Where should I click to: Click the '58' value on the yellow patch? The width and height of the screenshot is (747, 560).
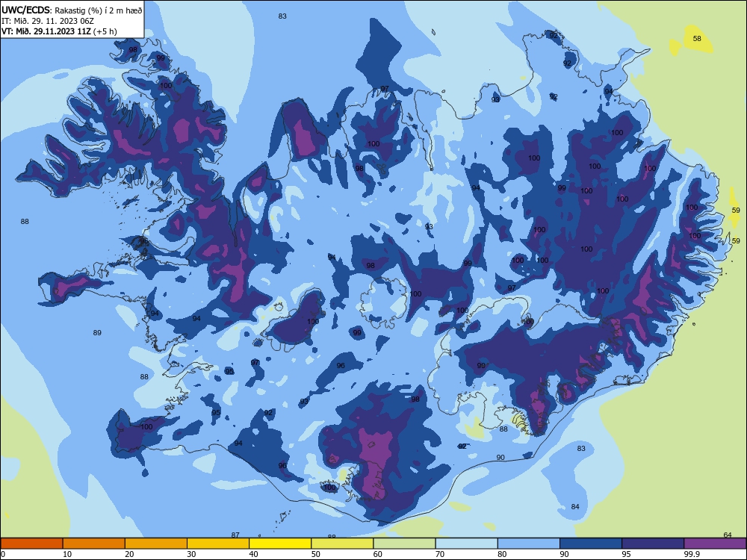point(697,39)
